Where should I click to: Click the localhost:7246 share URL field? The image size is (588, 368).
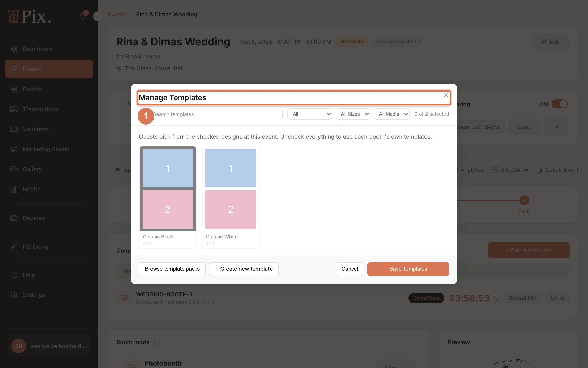(480, 127)
